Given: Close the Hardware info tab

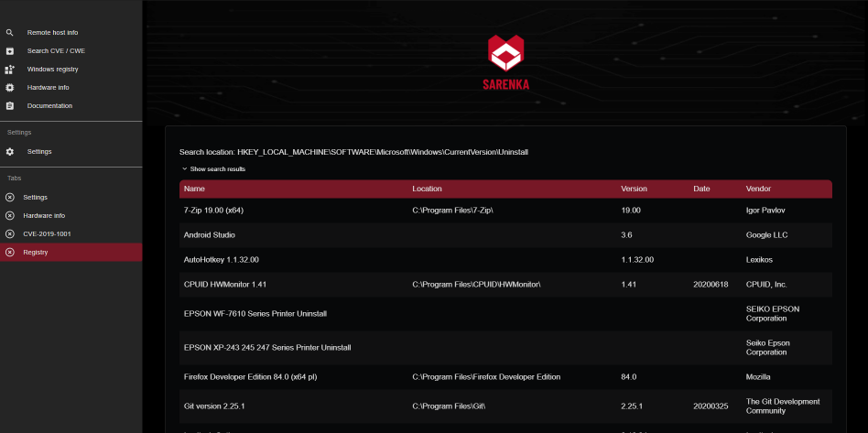Looking at the screenshot, I should pos(9,215).
